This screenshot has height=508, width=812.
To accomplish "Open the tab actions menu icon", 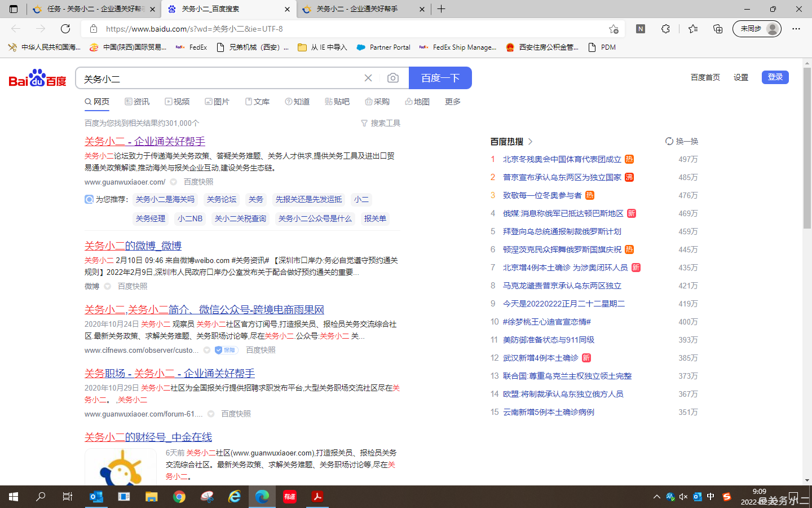I will 14,9.
